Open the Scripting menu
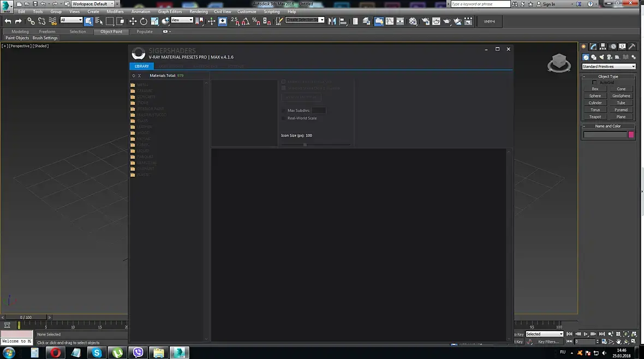Viewport: 644px width, 359px height. [x=271, y=11]
